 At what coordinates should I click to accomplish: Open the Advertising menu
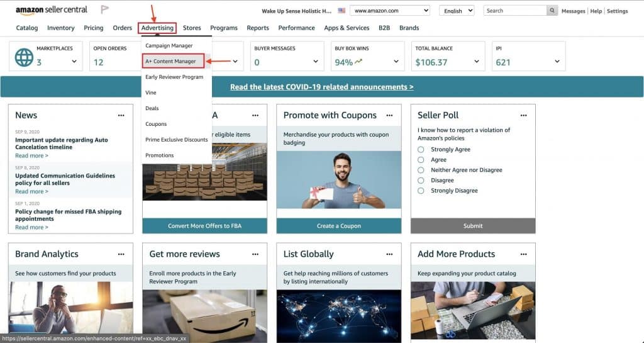157,28
